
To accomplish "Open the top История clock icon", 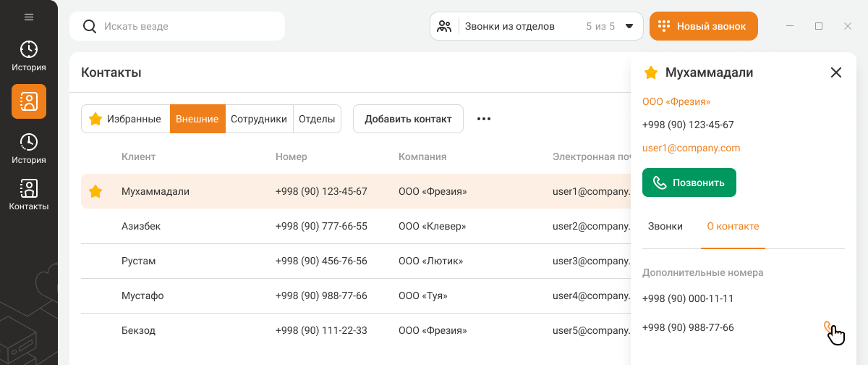I will pos(29,49).
